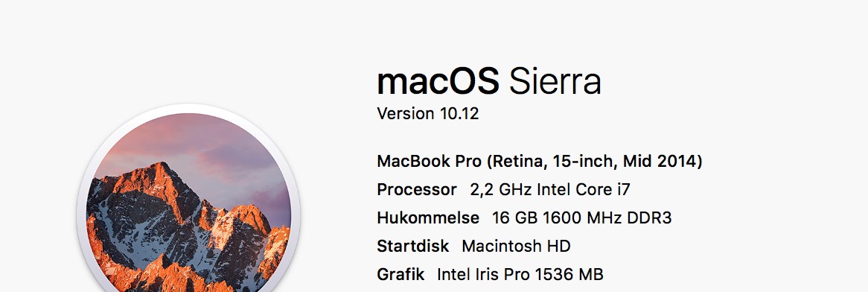Select the 16 GB 1600 MHz DDR3 value
Viewport: 868px width, 292px height.
click(582, 218)
